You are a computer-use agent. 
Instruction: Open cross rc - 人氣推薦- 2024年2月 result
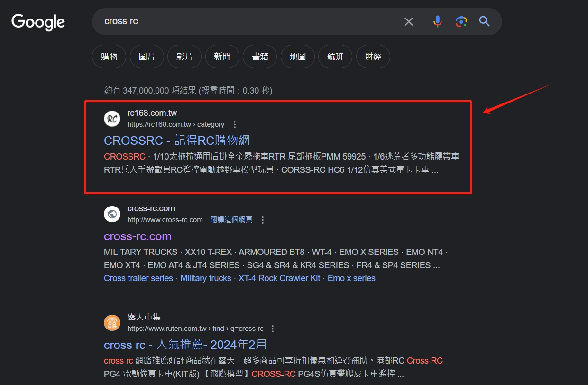click(x=185, y=345)
